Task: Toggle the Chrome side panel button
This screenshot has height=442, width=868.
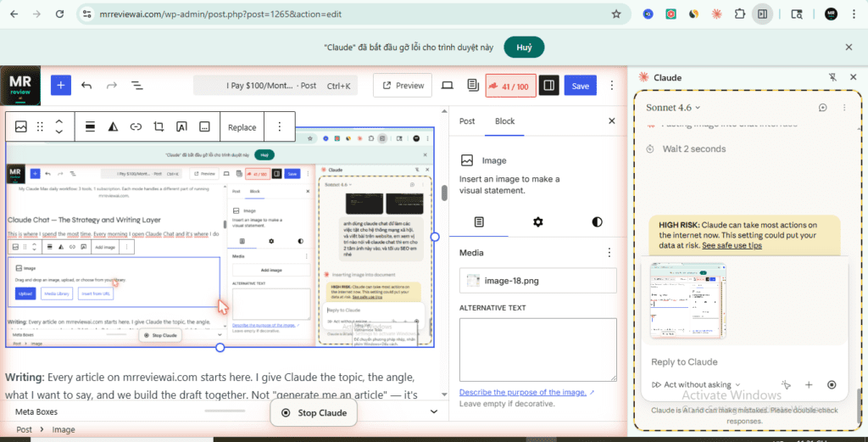Action: pos(762,14)
